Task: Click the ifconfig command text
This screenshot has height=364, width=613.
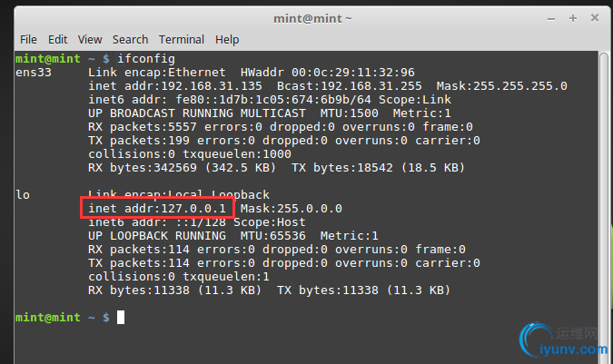Action: [146, 59]
